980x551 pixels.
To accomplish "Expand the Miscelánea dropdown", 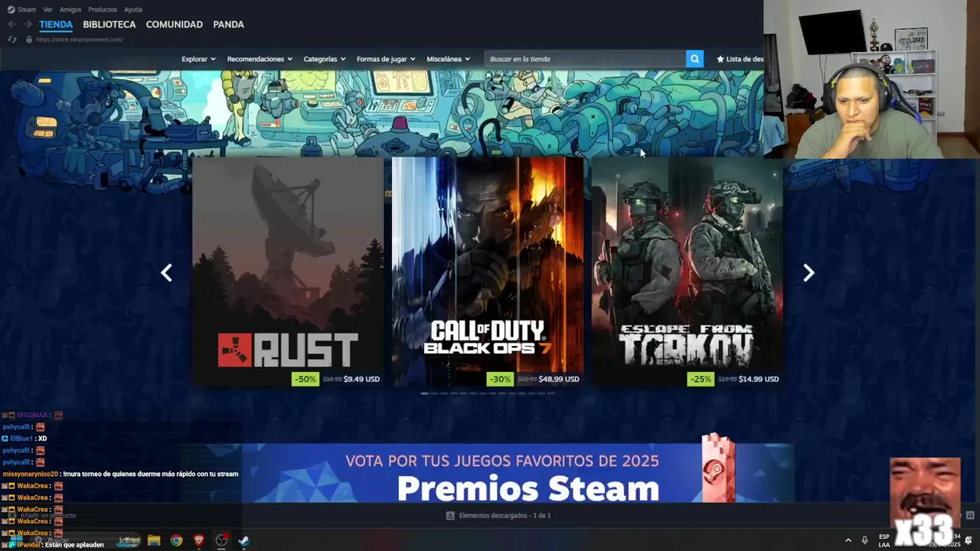I will point(449,59).
